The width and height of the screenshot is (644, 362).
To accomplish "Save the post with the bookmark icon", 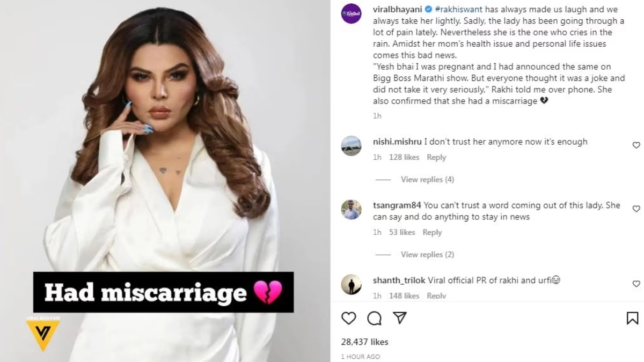I will pos(632,318).
